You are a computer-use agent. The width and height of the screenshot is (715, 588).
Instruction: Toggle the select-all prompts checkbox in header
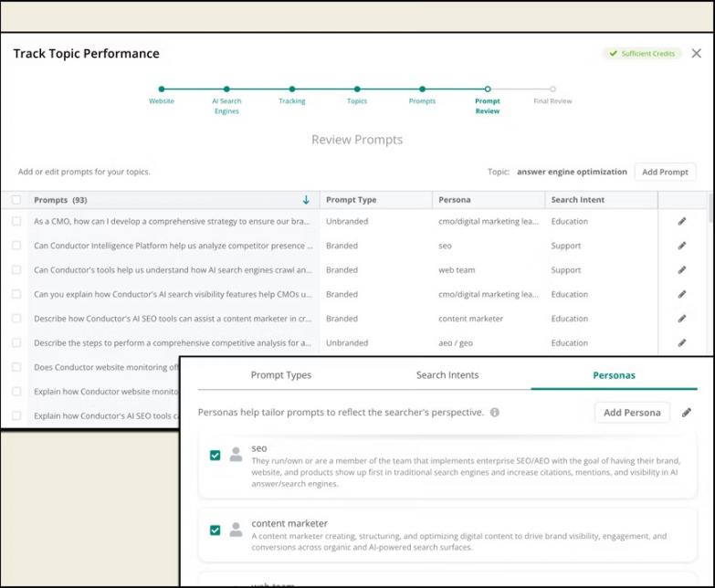coord(16,200)
